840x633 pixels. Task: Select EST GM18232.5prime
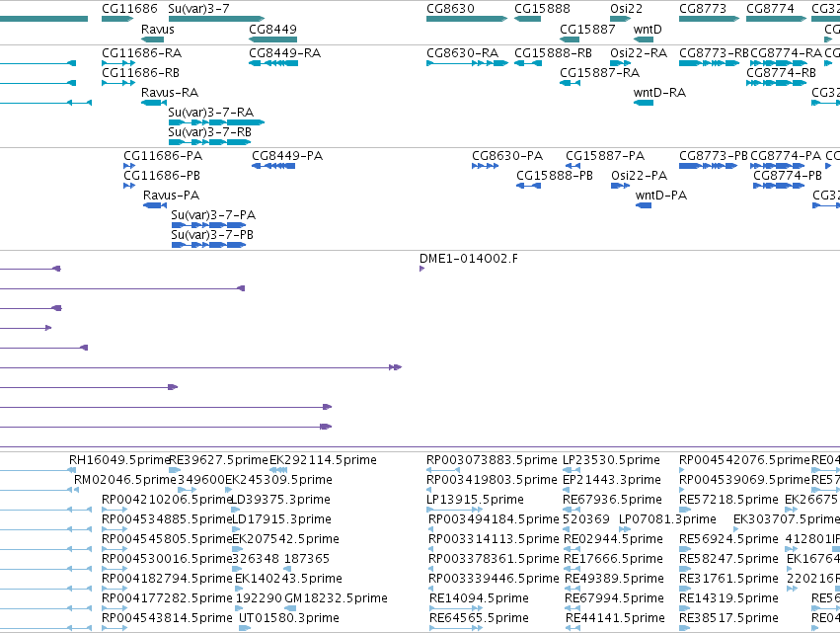tap(337, 599)
